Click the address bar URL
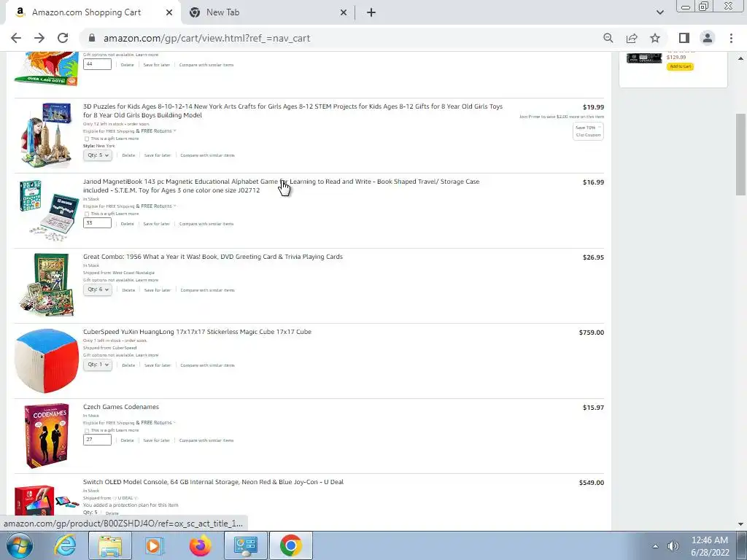This screenshot has height=560, width=747. click(x=206, y=38)
